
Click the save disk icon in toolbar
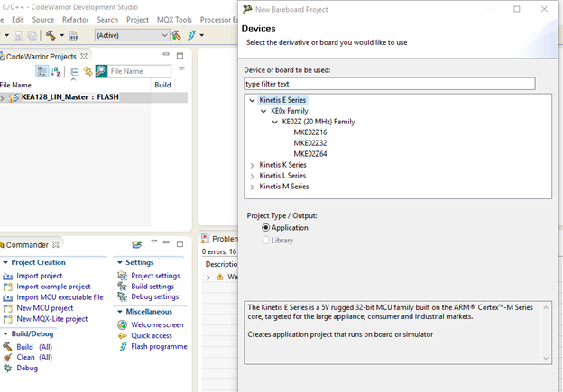[18, 35]
